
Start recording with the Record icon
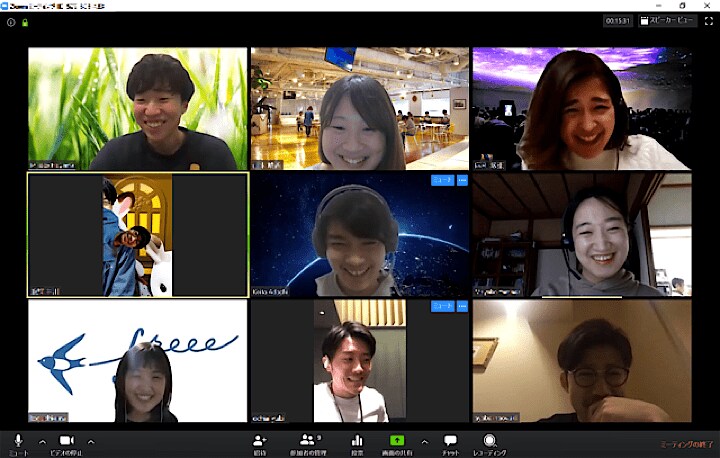(x=490, y=441)
